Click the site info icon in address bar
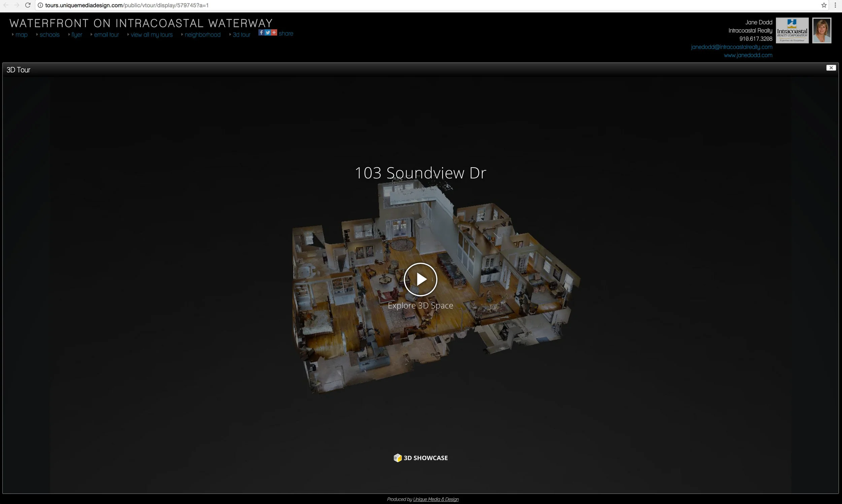The image size is (842, 504). tap(40, 5)
